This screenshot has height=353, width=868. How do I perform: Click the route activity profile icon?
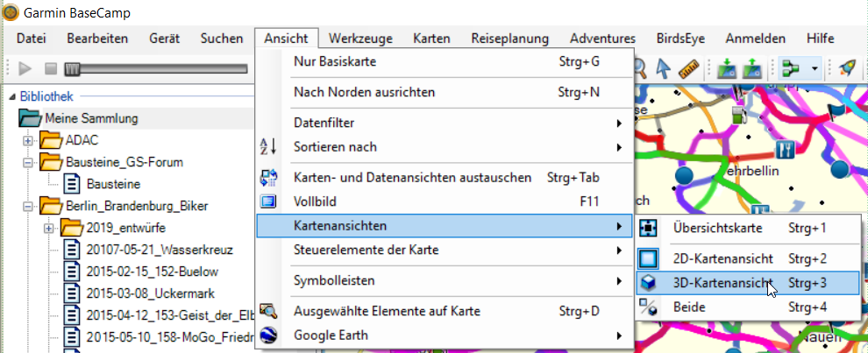point(791,68)
